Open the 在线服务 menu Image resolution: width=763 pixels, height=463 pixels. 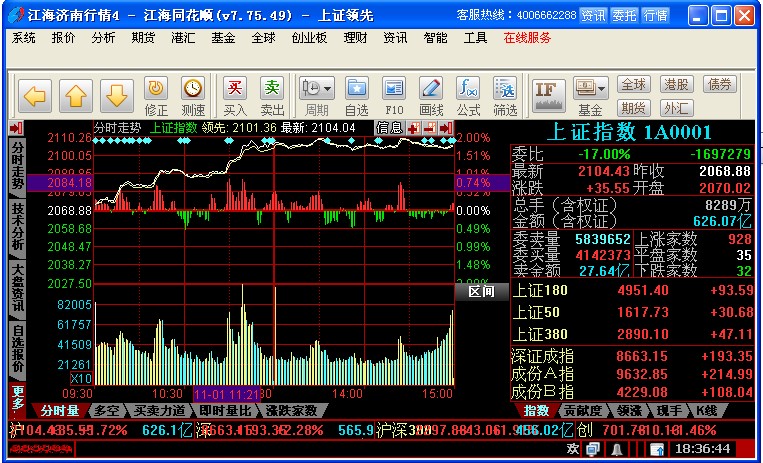(x=527, y=37)
